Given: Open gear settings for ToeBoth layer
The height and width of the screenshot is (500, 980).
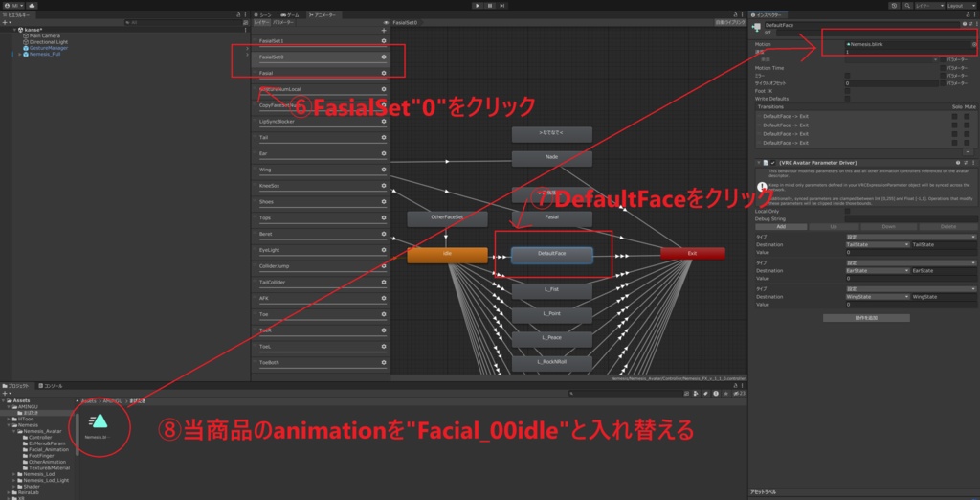Looking at the screenshot, I should pyautogui.click(x=384, y=362).
